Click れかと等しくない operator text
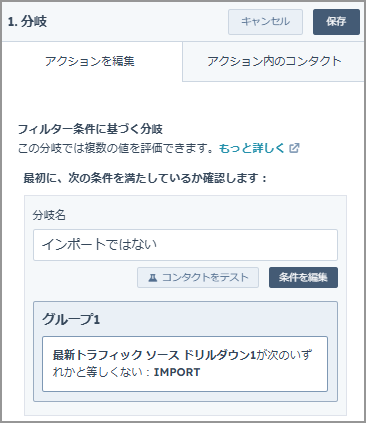Viewport: 366px width, 423px height. tap(98, 372)
